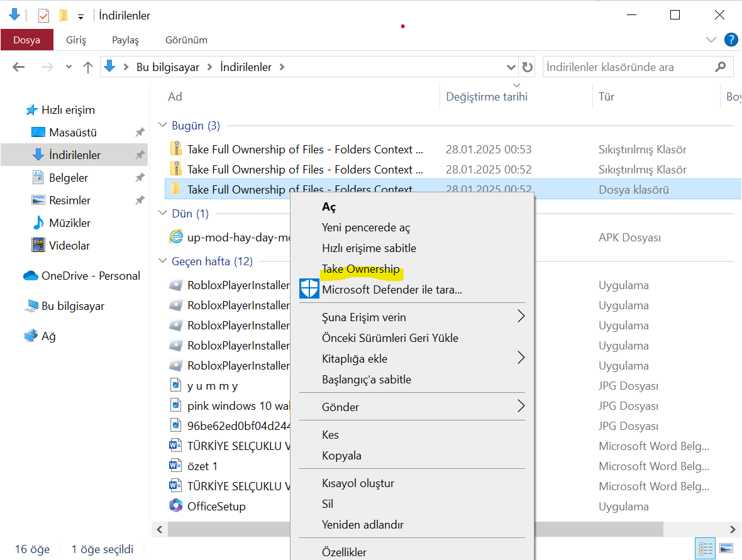Open the recent locations dropdown arrow

tap(69, 67)
